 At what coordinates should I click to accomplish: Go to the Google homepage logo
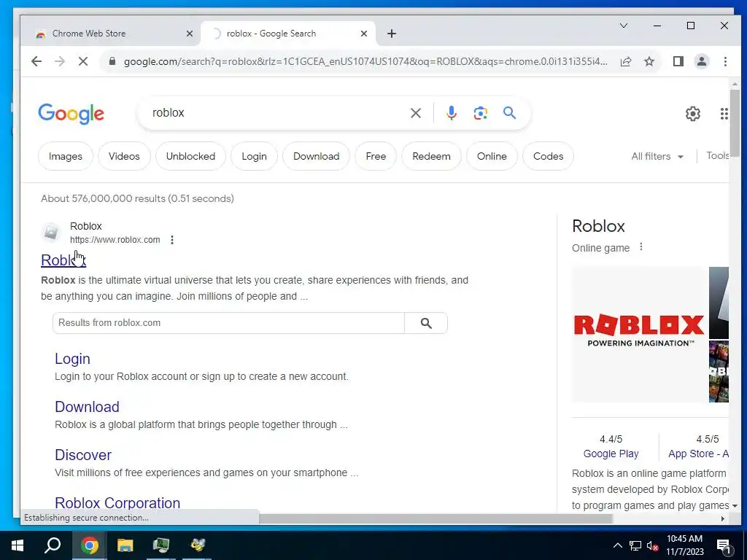click(71, 114)
